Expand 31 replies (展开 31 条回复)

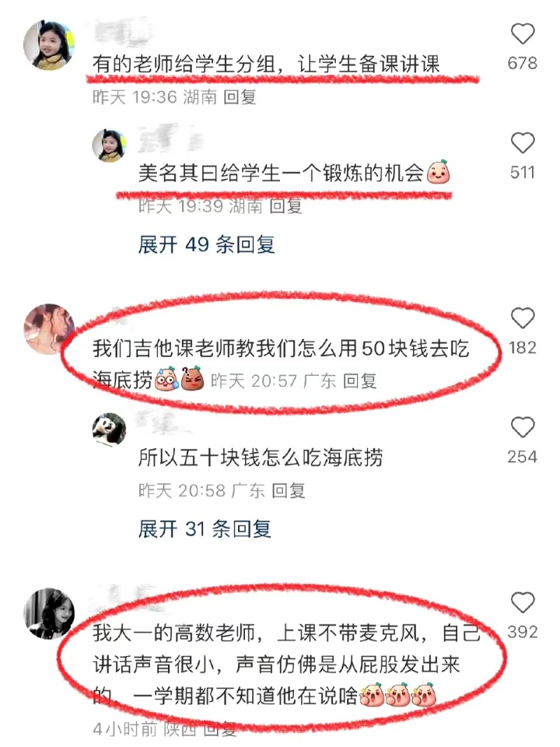click(x=205, y=529)
